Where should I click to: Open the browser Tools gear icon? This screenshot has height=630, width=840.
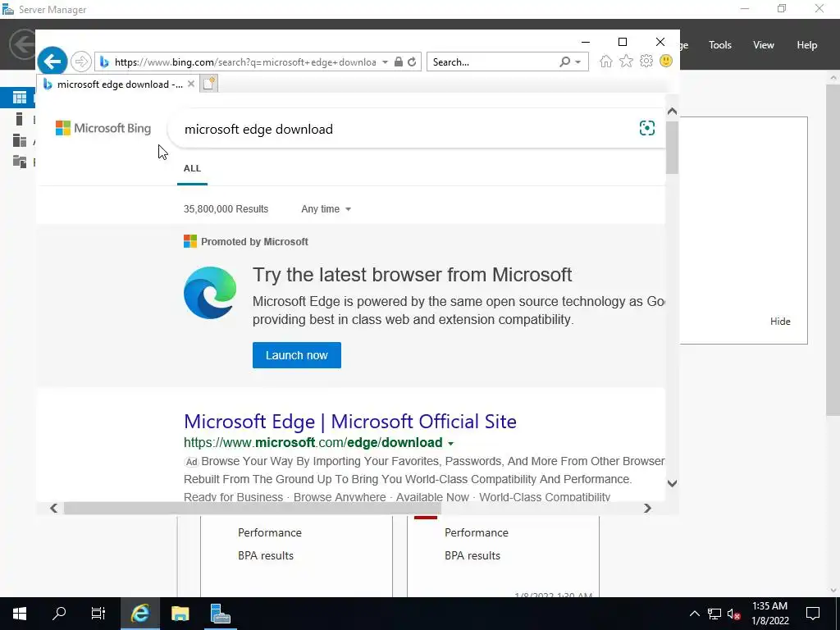(646, 61)
